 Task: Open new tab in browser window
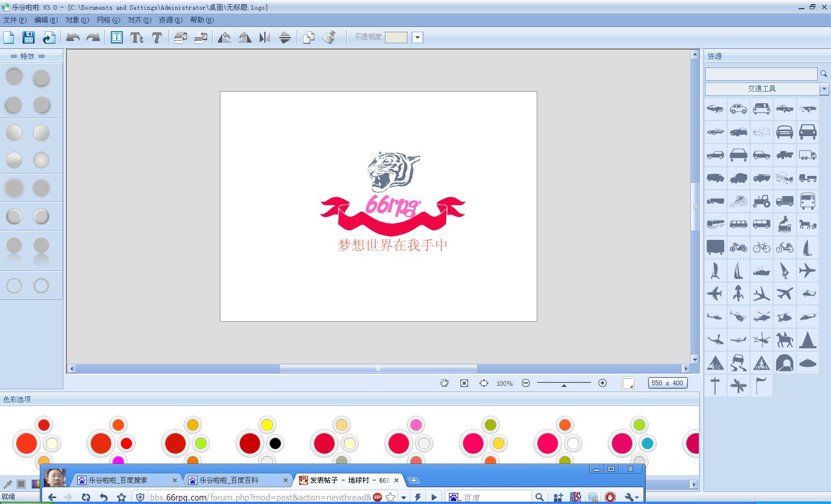(414, 480)
